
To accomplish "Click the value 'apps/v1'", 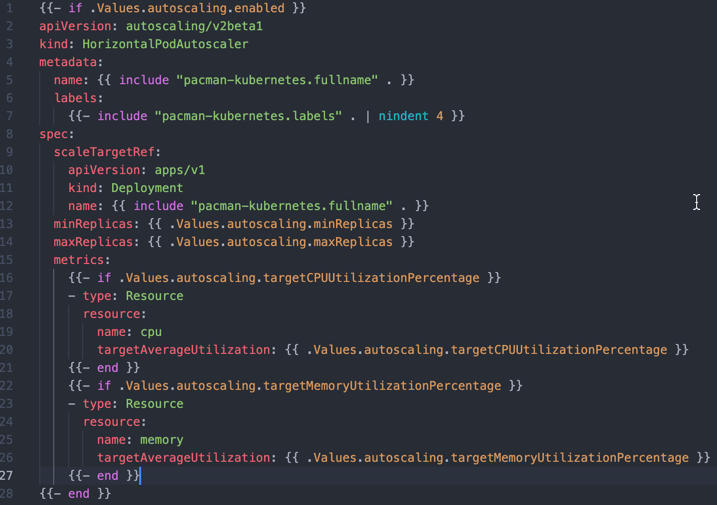I will (180, 170).
